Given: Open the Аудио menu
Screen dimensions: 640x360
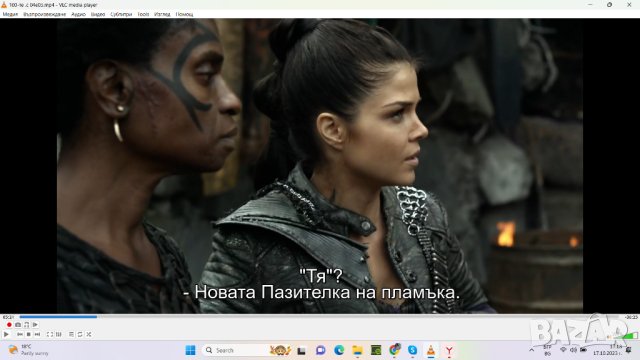Looking at the screenshot, I should pos(78,14).
